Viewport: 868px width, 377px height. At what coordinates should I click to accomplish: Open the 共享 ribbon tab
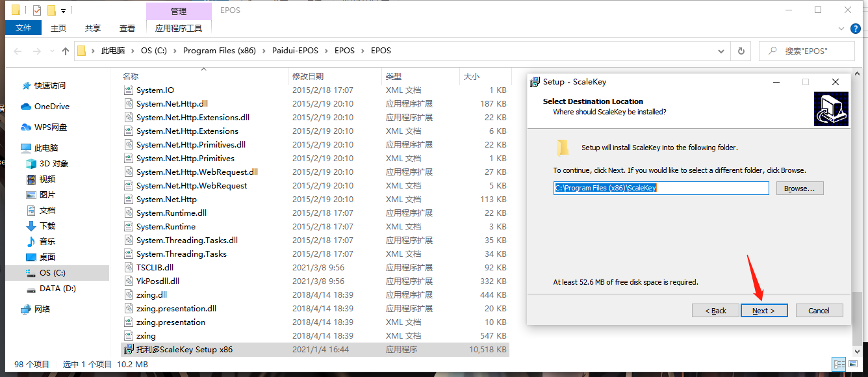click(93, 28)
